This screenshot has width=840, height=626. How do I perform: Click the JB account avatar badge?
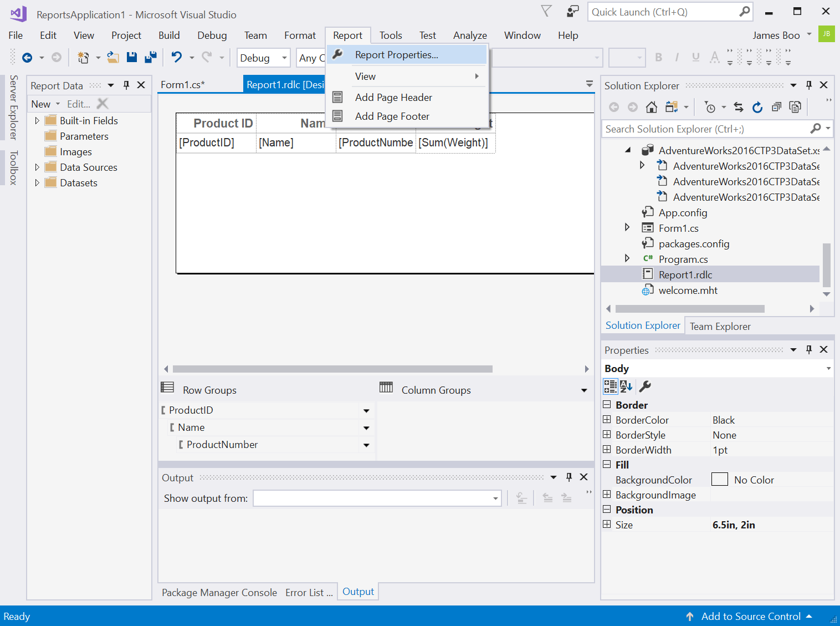(x=826, y=34)
